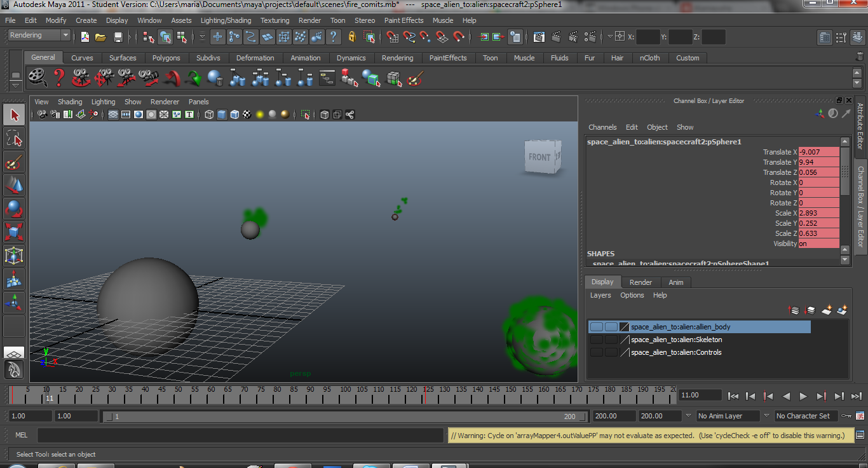Toggle viewport grid display icon
The width and height of the screenshot is (868, 468).
[x=113, y=114]
